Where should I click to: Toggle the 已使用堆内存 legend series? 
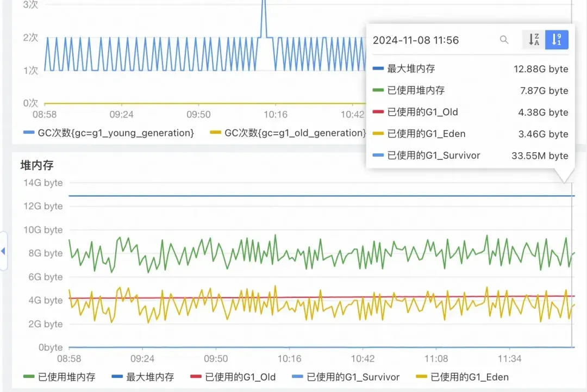(x=60, y=377)
